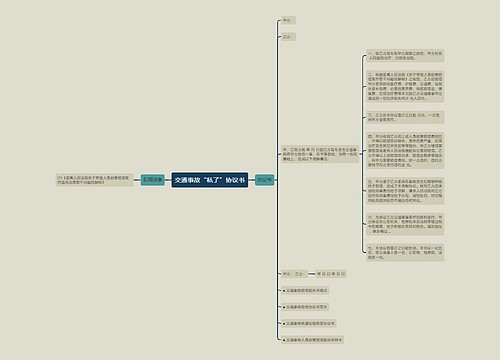Open first bulleted 交通事故 related link
This screenshot has height=360, width=500.
click(x=305, y=291)
